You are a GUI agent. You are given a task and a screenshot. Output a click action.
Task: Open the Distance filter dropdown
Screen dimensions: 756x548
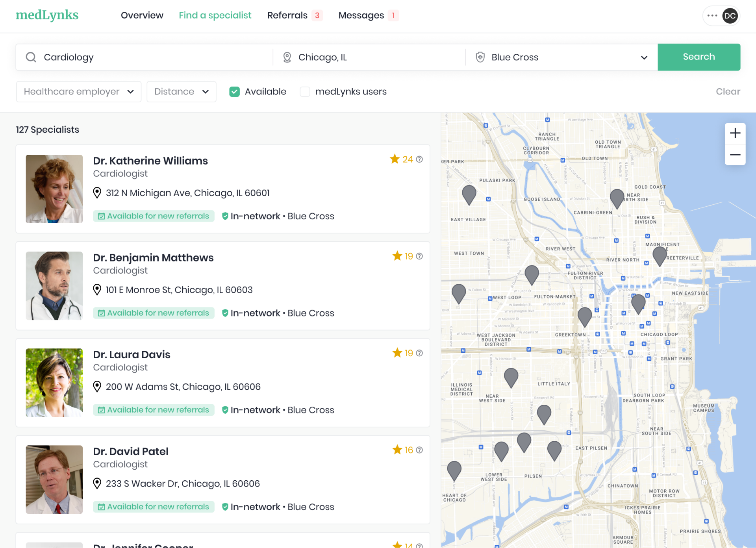182,92
